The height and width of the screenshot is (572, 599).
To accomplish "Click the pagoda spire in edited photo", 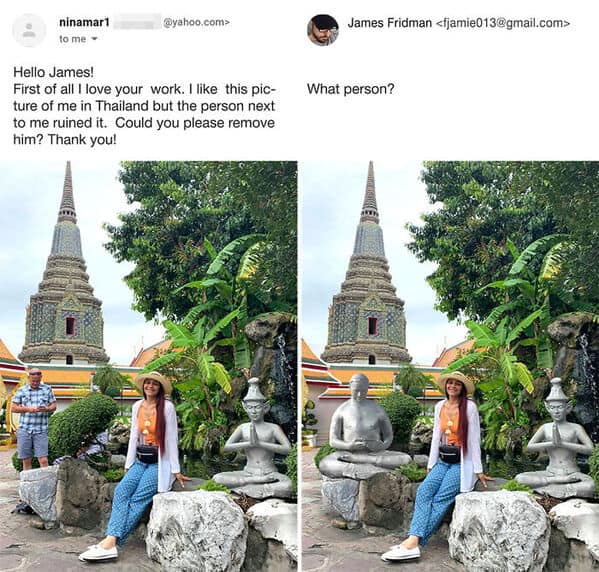I will click(369, 193).
